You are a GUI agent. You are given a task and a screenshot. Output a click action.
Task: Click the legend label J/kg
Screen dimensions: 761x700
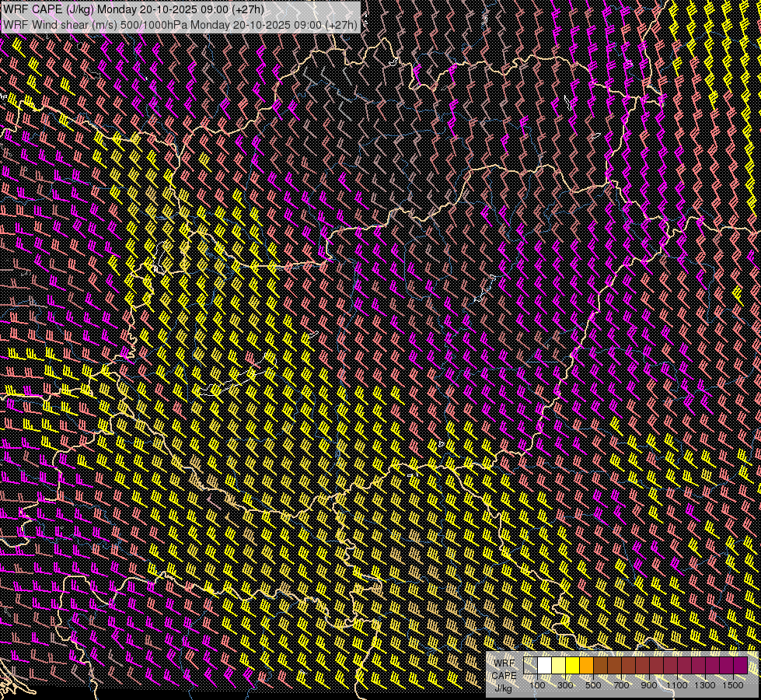tap(503, 688)
